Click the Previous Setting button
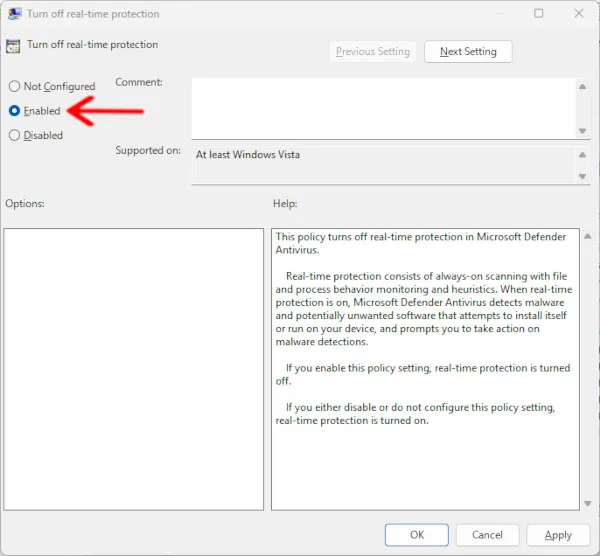Viewport: 600px width, 556px height. pyautogui.click(x=373, y=52)
